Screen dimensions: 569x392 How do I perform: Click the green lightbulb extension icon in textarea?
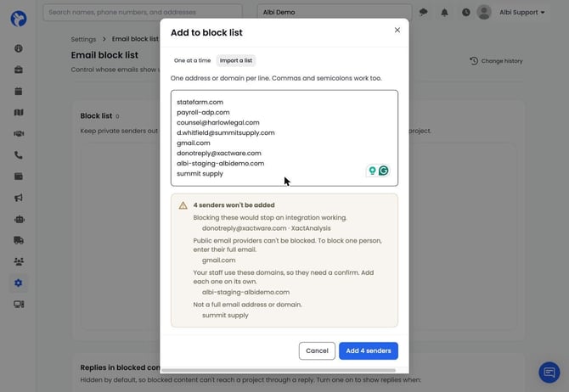pos(372,171)
